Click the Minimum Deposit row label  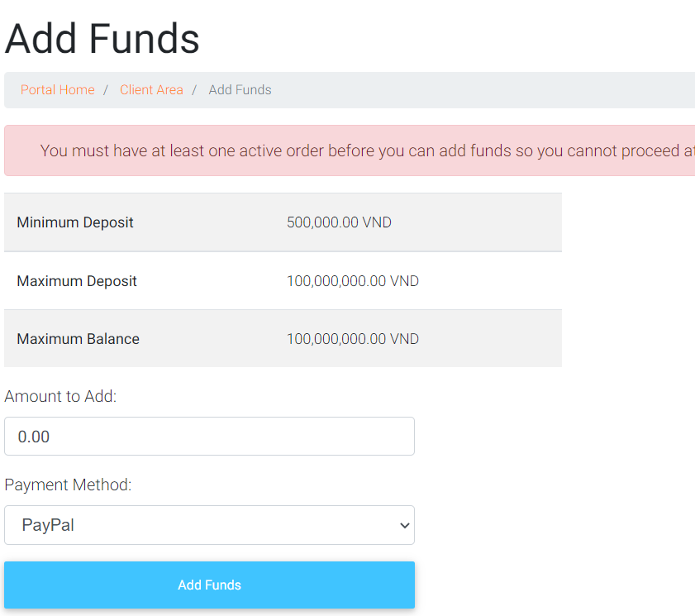click(x=75, y=222)
